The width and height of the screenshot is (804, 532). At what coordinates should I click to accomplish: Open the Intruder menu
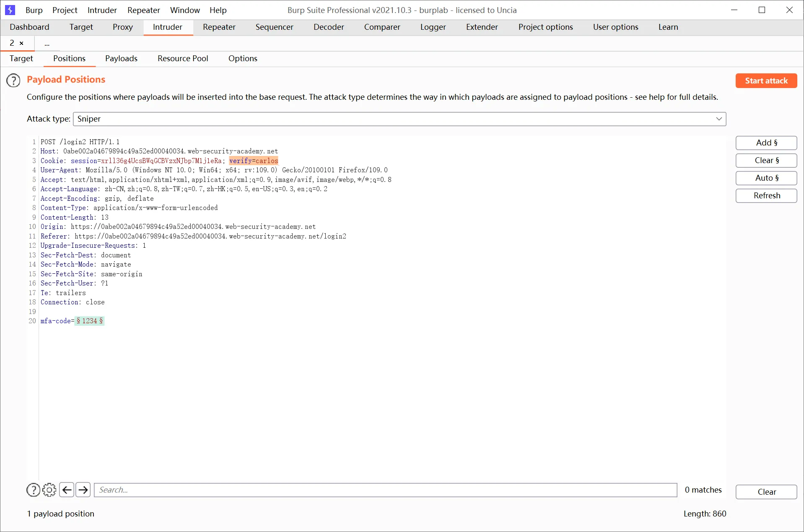pyautogui.click(x=102, y=10)
